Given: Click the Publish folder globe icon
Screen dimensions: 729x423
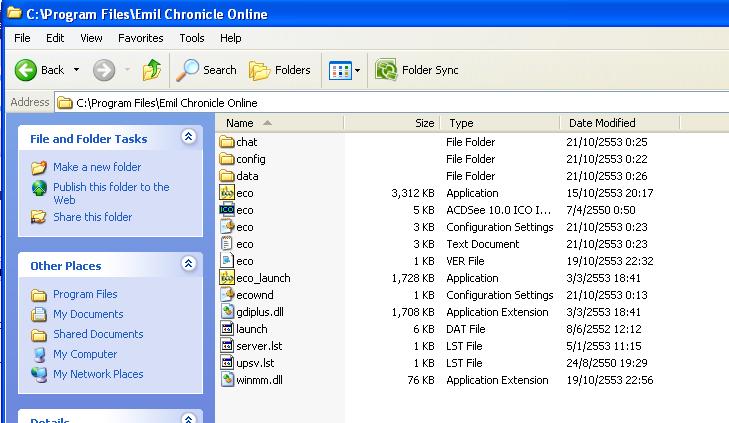Looking at the screenshot, I should click(x=39, y=188).
